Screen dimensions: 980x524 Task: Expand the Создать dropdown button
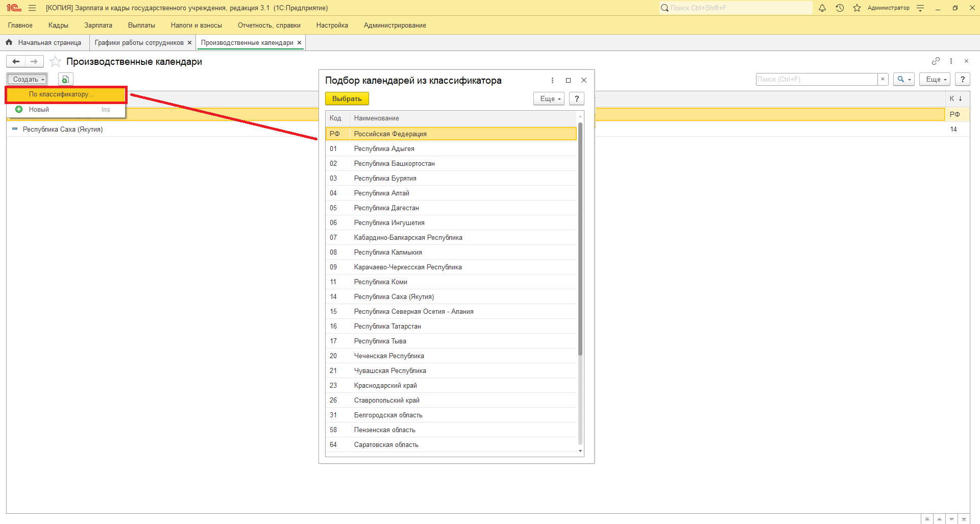click(x=27, y=79)
